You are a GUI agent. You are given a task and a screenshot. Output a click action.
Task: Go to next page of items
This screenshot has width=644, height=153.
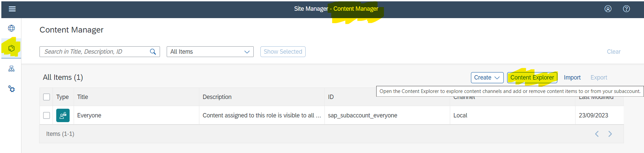[x=610, y=134]
